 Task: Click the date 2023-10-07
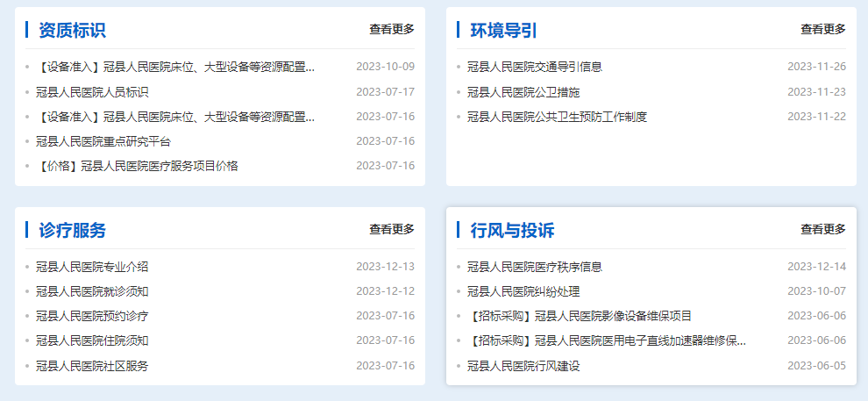point(816,291)
